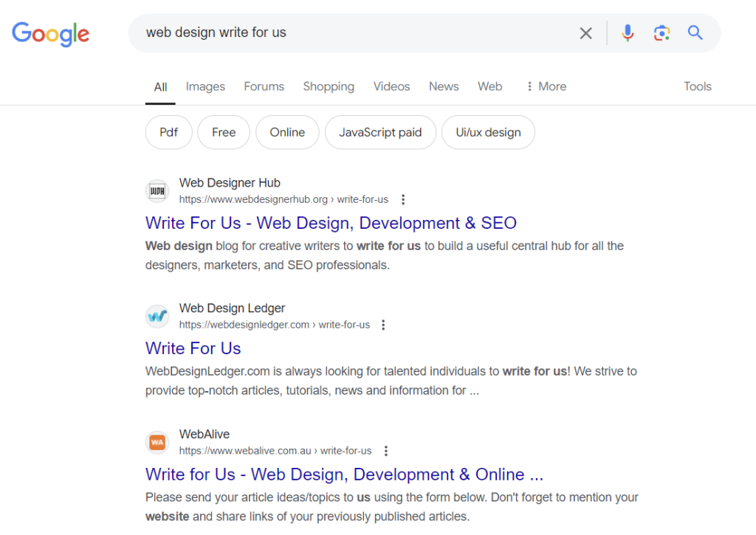The height and width of the screenshot is (535, 756).
Task: Switch to the Images tab
Action: coord(205,86)
